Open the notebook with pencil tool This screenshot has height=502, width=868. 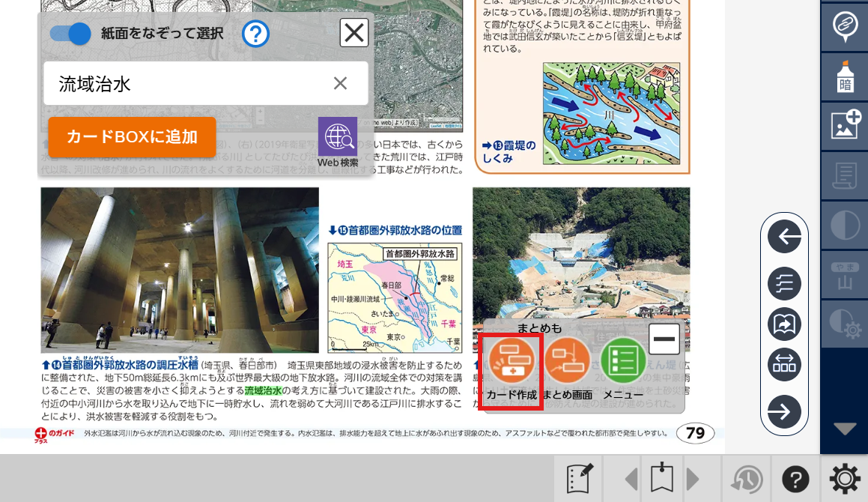click(x=580, y=479)
